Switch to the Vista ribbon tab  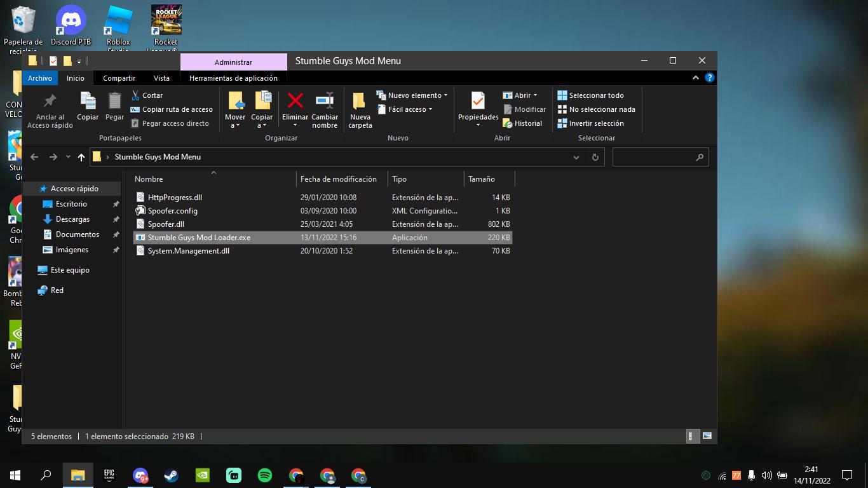(x=161, y=78)
